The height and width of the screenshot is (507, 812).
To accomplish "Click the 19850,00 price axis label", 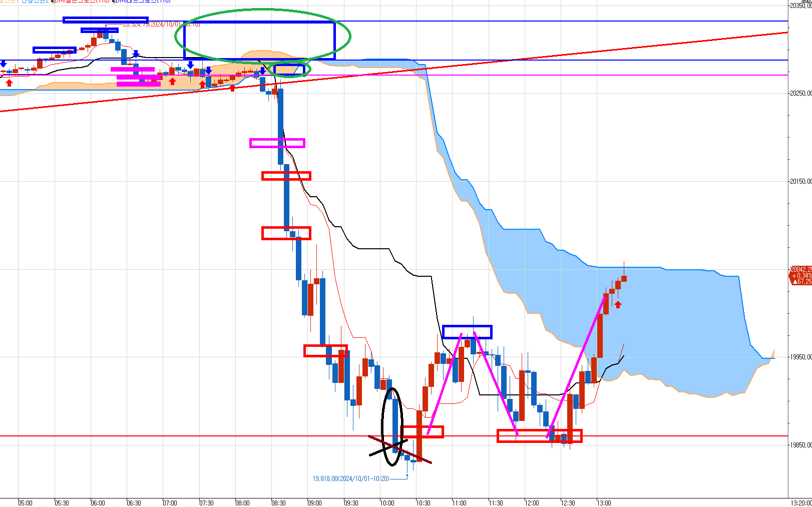I will tap(801, 445).
